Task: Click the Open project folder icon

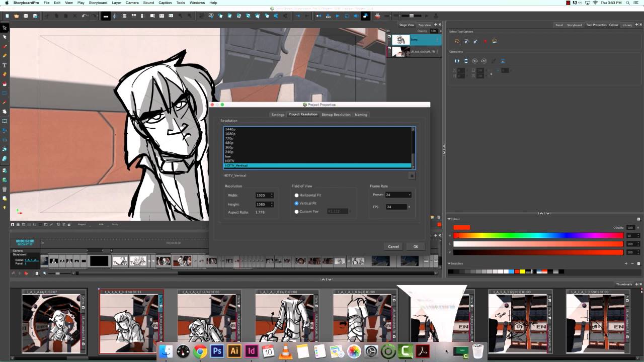Action: 17,16
